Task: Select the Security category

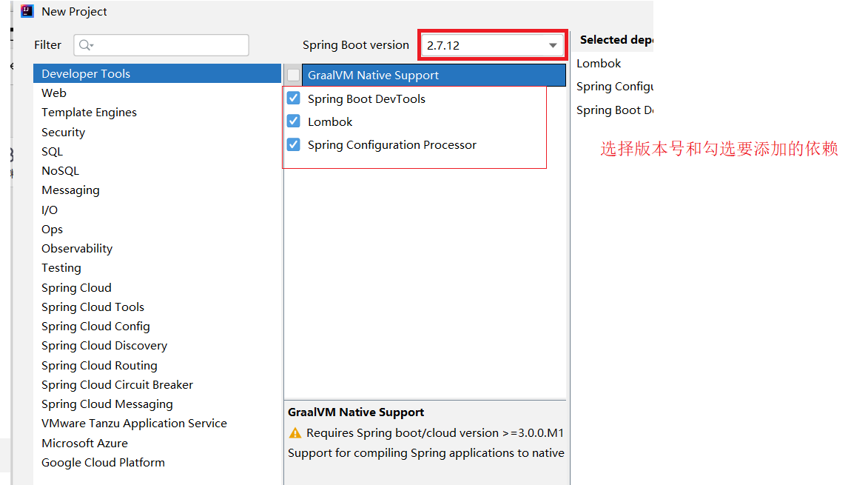Action: [63, 132]
